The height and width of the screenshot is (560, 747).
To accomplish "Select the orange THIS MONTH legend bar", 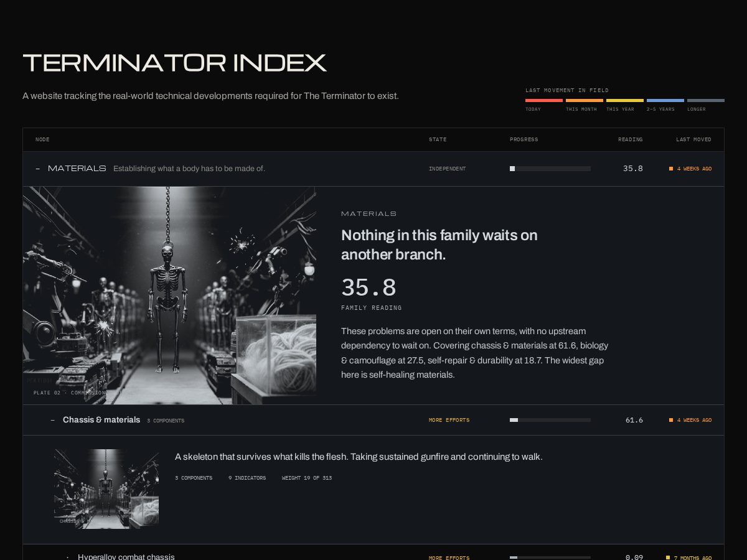I will click(585, 100).
